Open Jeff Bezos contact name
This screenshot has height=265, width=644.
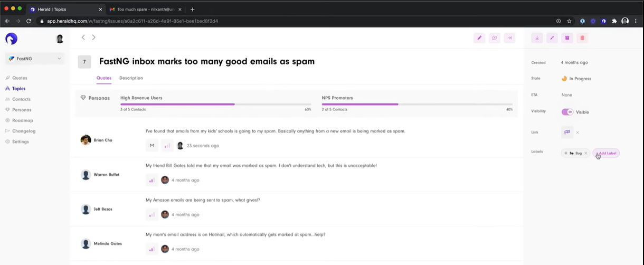(103, 209)
